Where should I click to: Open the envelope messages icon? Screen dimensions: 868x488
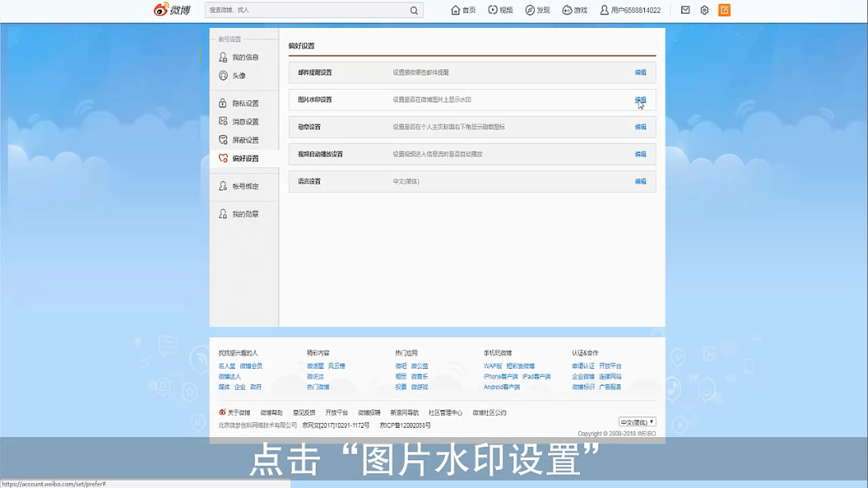click(686, 10)
